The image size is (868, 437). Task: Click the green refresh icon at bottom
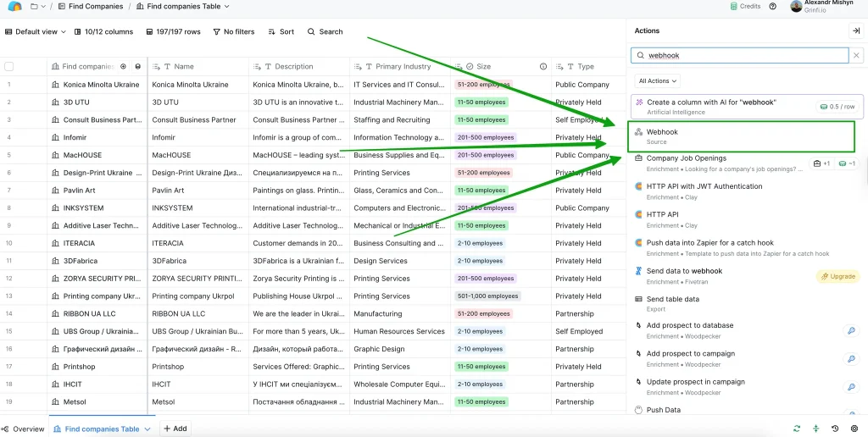point(797,429)
